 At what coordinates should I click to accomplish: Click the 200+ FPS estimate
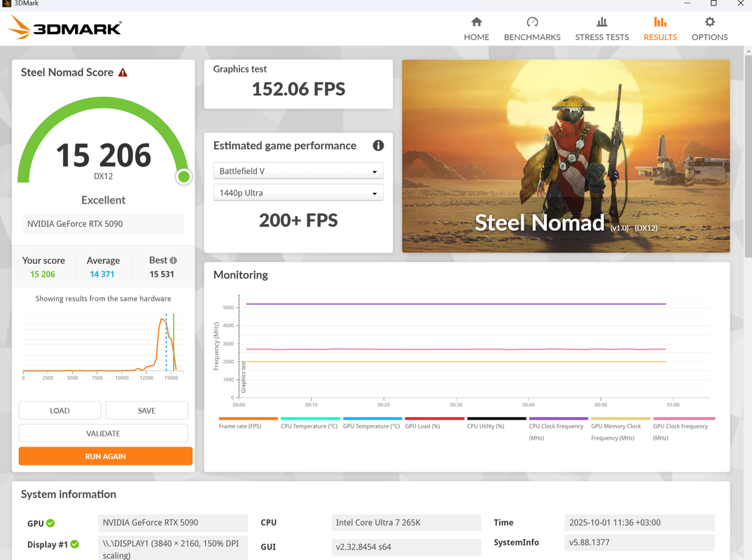click(x=298, y=220)
